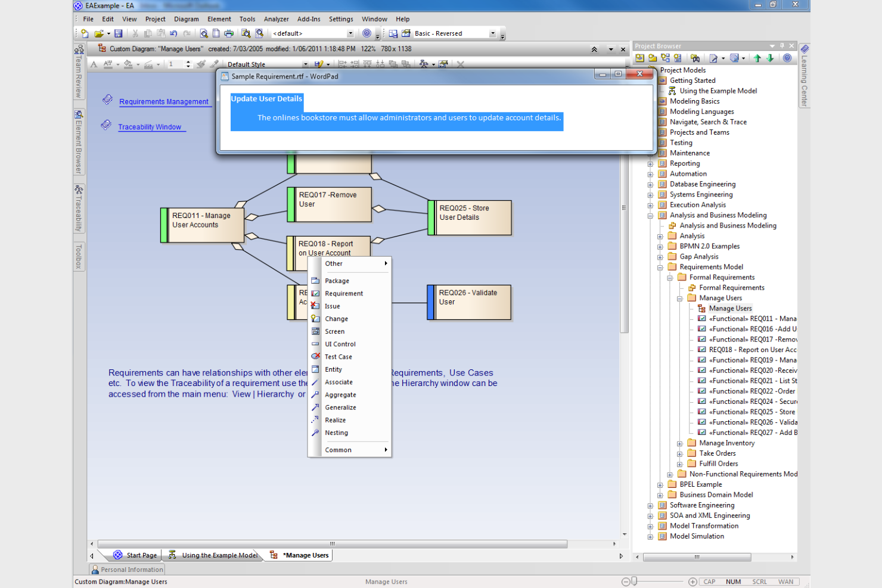
Task: Pin the Project Browser panel
Action: [782, 45]
